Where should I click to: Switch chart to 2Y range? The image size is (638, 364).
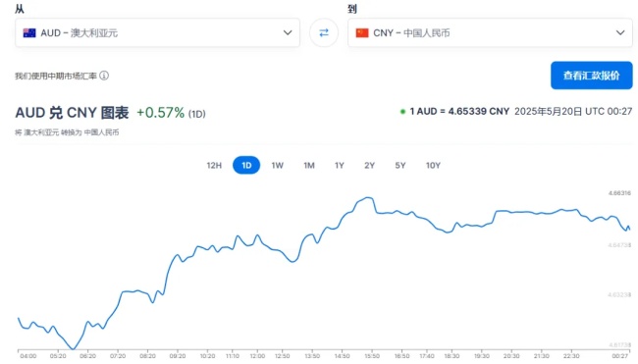point(369,165)
